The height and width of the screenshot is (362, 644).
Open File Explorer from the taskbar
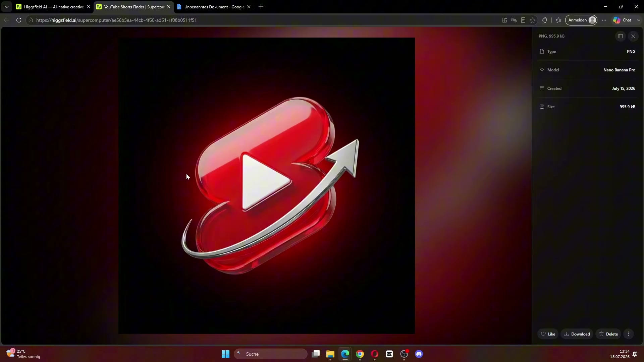[330, 354]
